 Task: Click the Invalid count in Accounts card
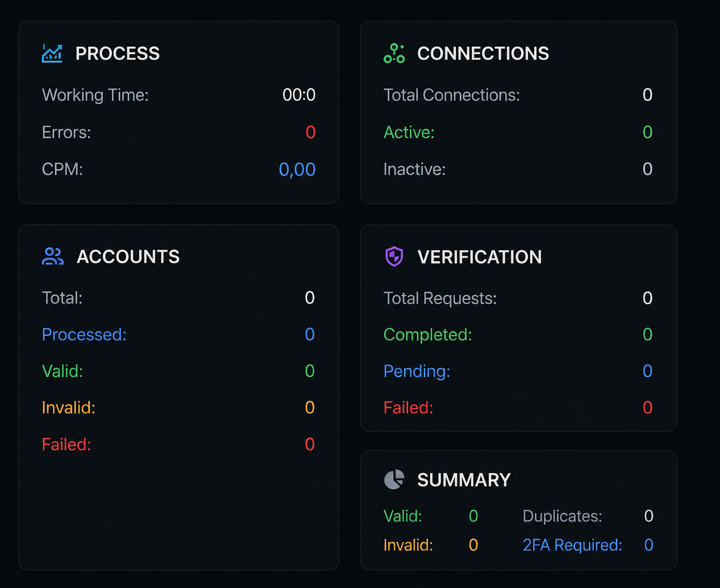coord(310,407)
